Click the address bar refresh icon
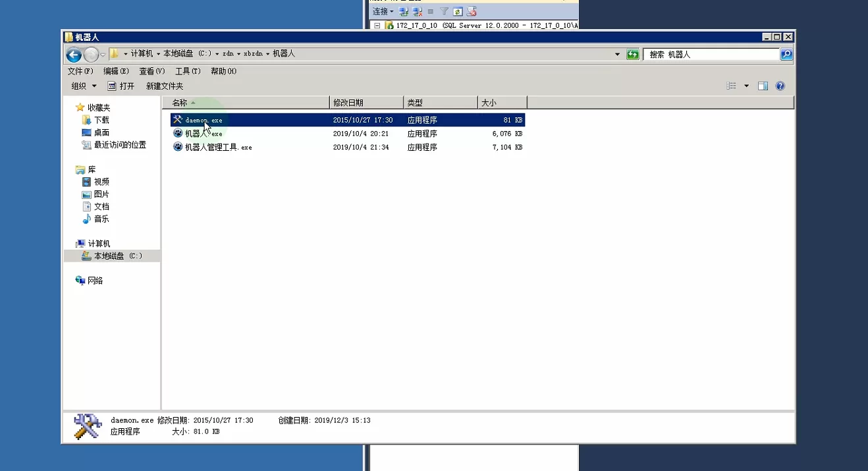Image resolution: width=868 pixels, height=471 pixels. (633, 55)
